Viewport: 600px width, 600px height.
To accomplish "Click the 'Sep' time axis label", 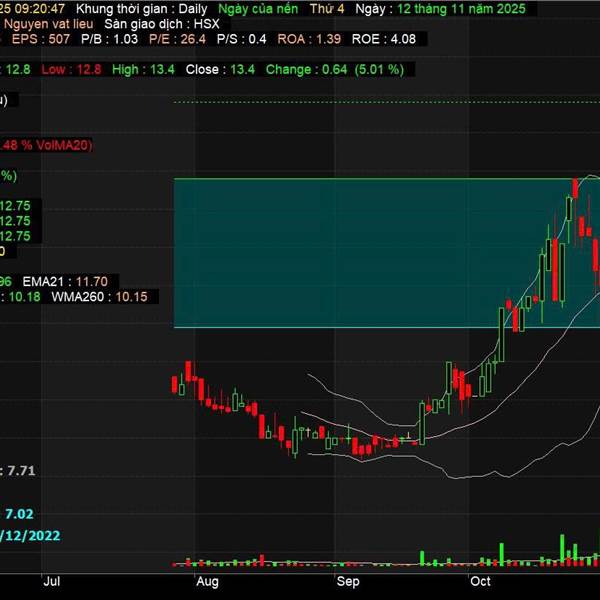I will pyautogui.click(x=348, y=582).
